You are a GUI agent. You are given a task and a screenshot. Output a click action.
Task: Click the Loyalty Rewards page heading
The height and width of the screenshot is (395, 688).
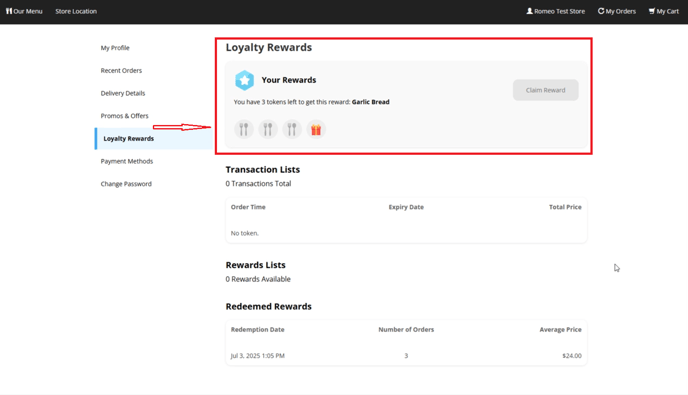(x=269, y=47)
